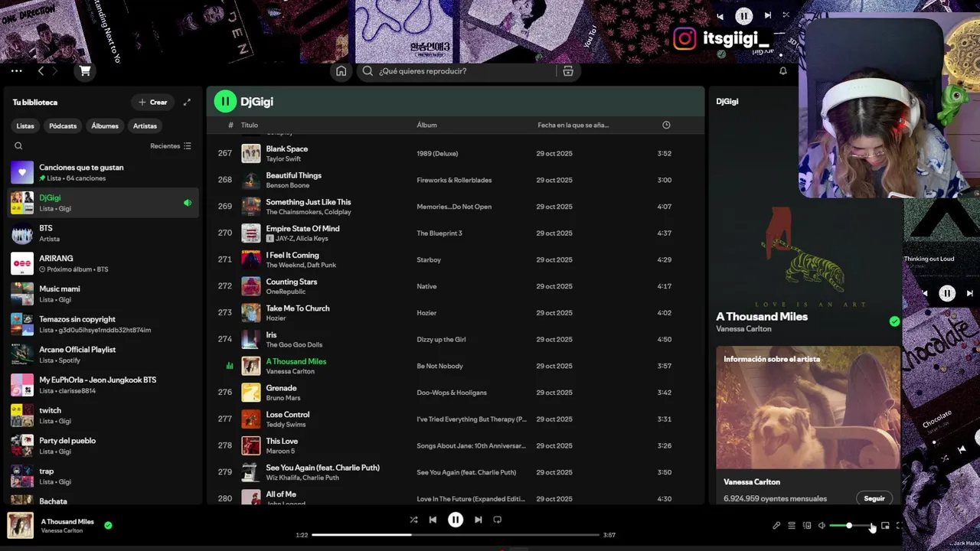The width and height of the screenshot is (980, 551).
Task: Open Recientes sort options
Action: [x=171, y=146]
